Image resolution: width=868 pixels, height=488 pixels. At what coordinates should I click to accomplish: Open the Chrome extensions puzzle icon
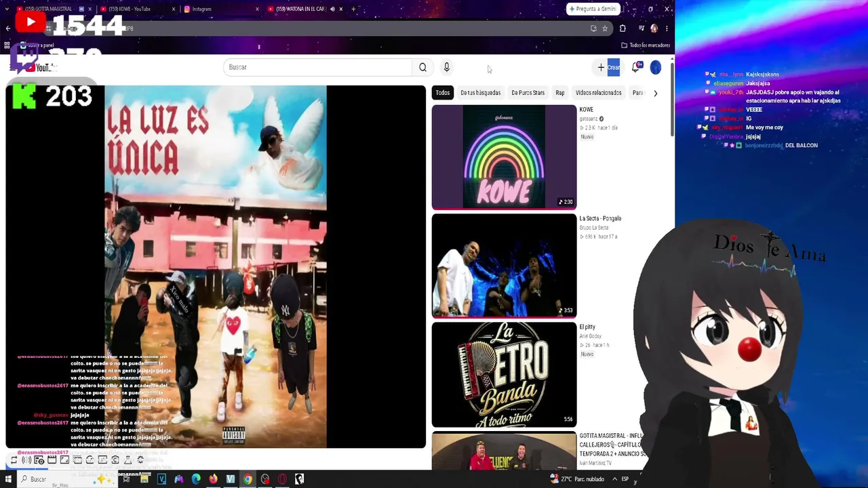pyautogui.click(x=623, y=28)
